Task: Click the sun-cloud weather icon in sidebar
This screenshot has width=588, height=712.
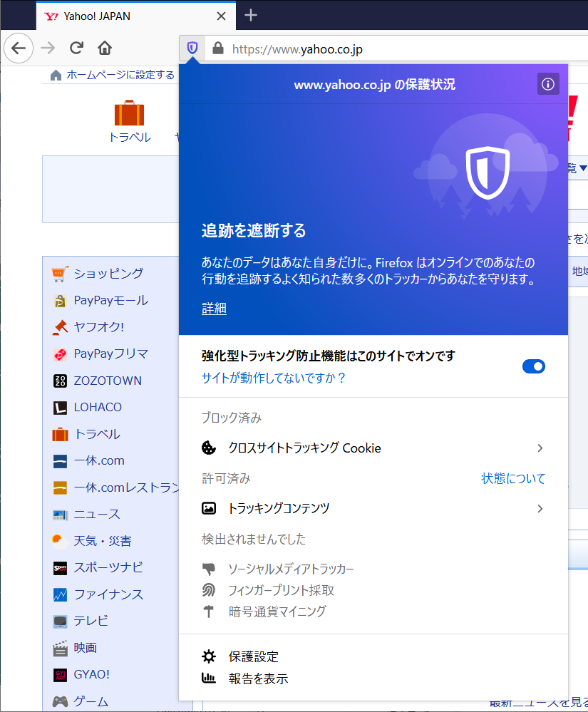Action: [59, 541]
